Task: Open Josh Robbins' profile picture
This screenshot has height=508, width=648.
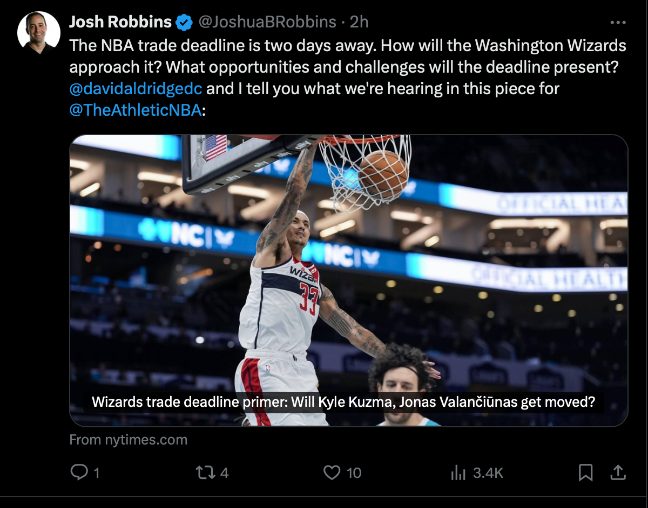Action: (x=39, y=32)
